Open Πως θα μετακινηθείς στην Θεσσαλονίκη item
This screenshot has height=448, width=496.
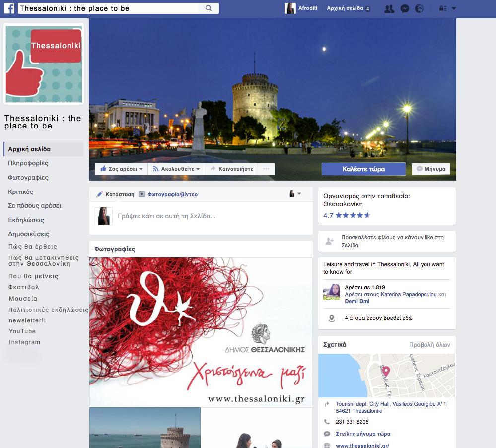click(x=44, y=261)
